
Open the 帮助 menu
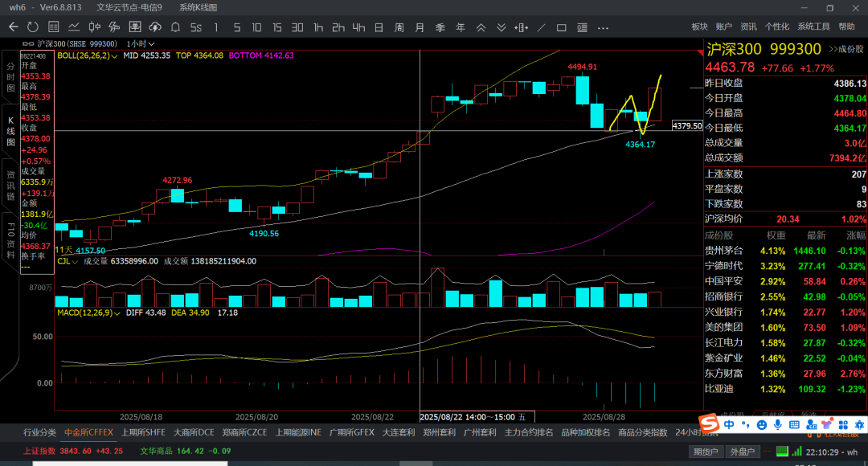[x=846, y=27]
